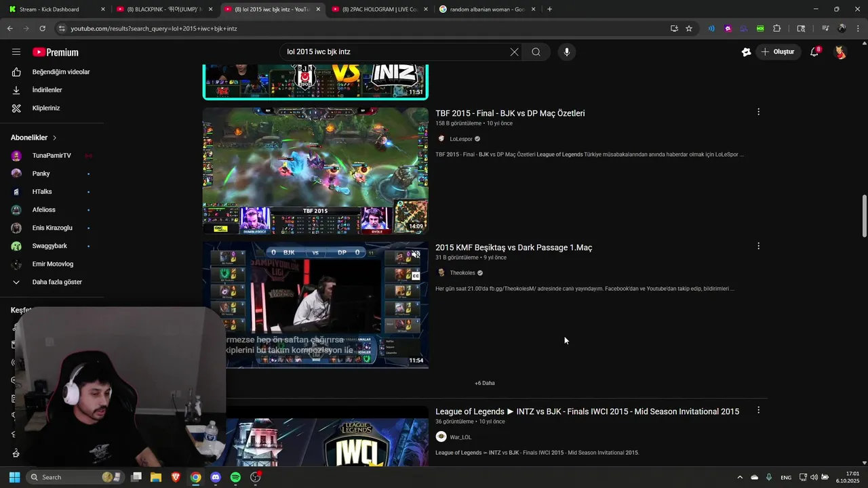Open the media control playlist icon
Image resolution: width=868 pixels, height=488 pixels.
click(x=825, y=28)
